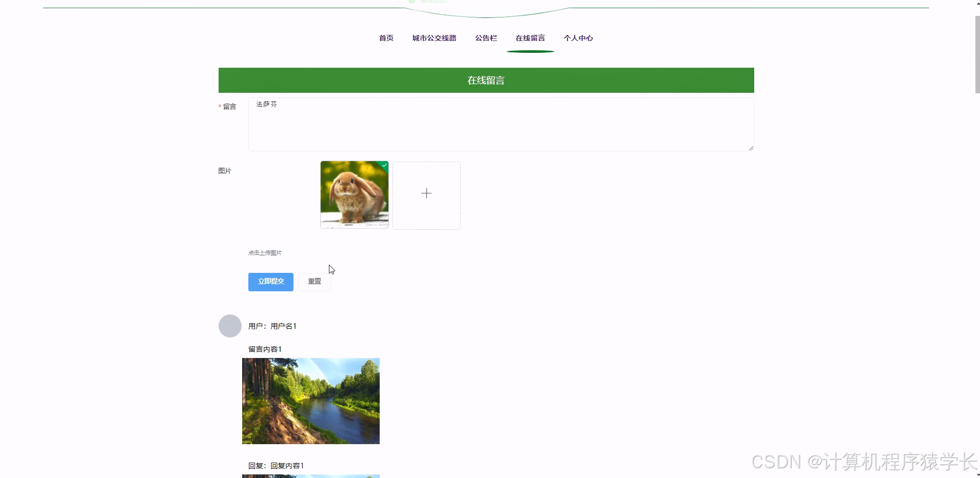Viewport: 980px width, 478px height.
Task: Click the text 留言内容1
Action: coord(265,349)
